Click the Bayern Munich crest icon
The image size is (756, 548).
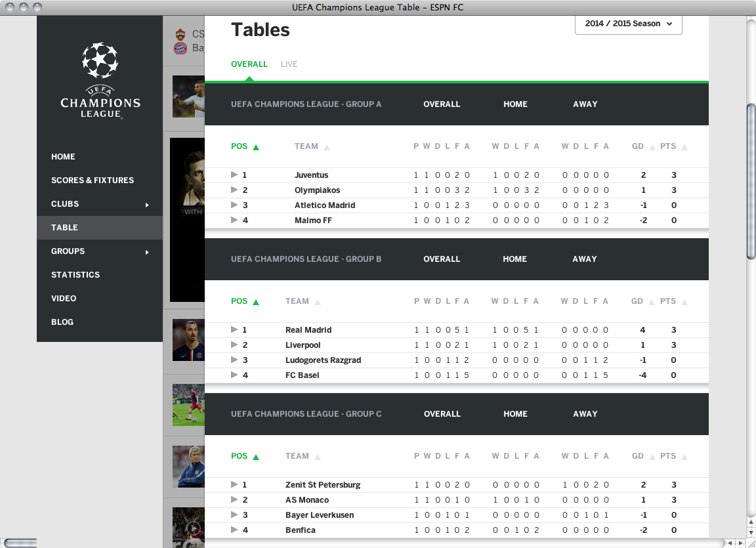[x=180, y=48]
